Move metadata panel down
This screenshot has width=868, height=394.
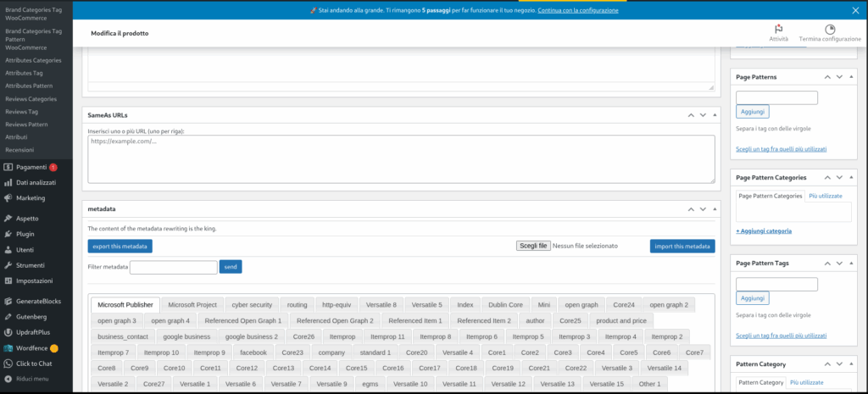click(x=703, y=209)
